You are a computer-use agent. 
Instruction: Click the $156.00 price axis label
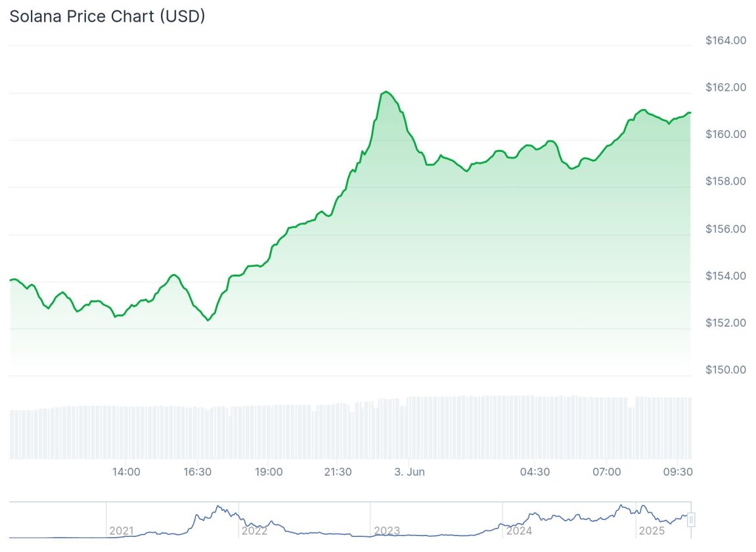tap(725, 229)
